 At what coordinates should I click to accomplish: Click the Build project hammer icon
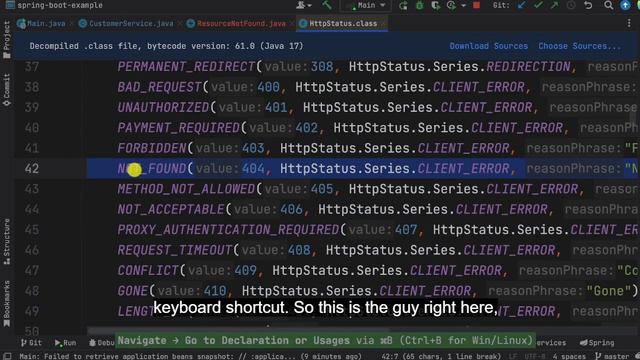(327, 4)
